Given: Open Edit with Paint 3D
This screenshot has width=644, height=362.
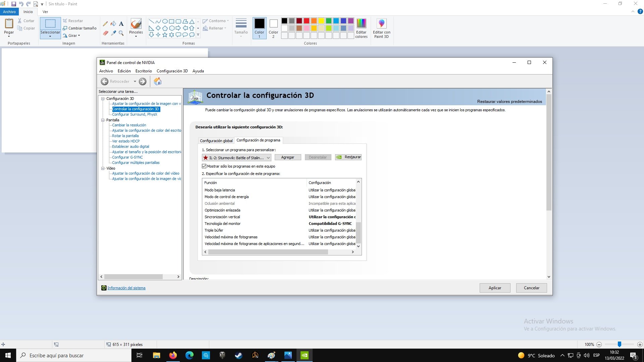Looking at the screenshot, I should 381,28.
